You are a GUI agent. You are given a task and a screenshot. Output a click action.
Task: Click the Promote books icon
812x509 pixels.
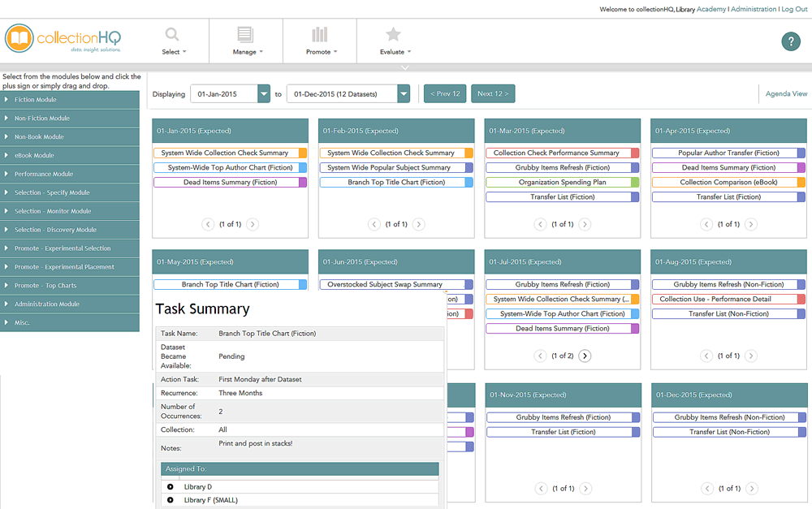(319, 35)
